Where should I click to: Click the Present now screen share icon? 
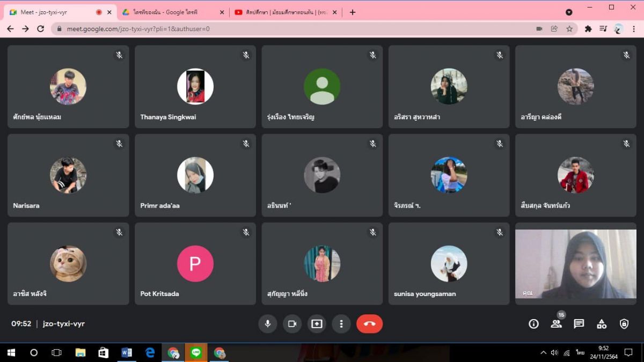[x=317, y=324]
